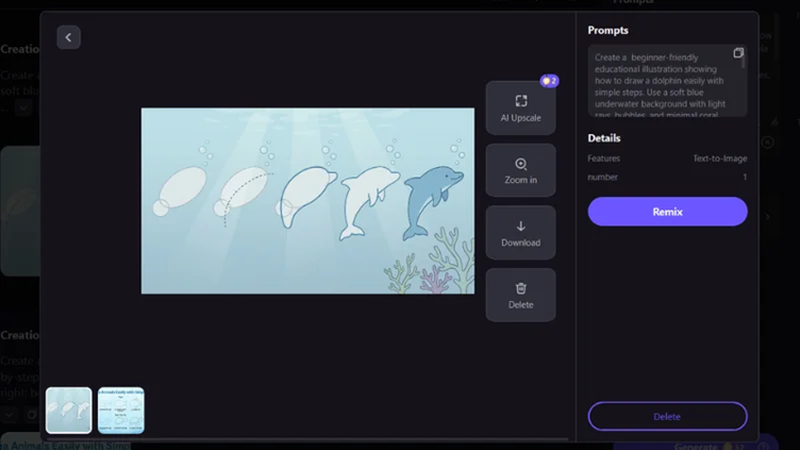Viewport: 800px width, 450px height.
Task: Select the dolphin steps thumbnail
Action: pos(69,410)
